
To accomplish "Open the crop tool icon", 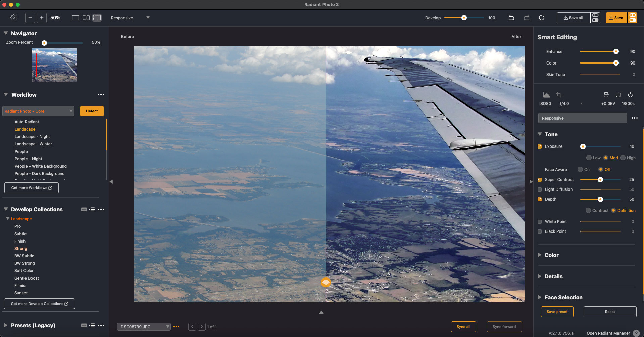I will point(559,95).
